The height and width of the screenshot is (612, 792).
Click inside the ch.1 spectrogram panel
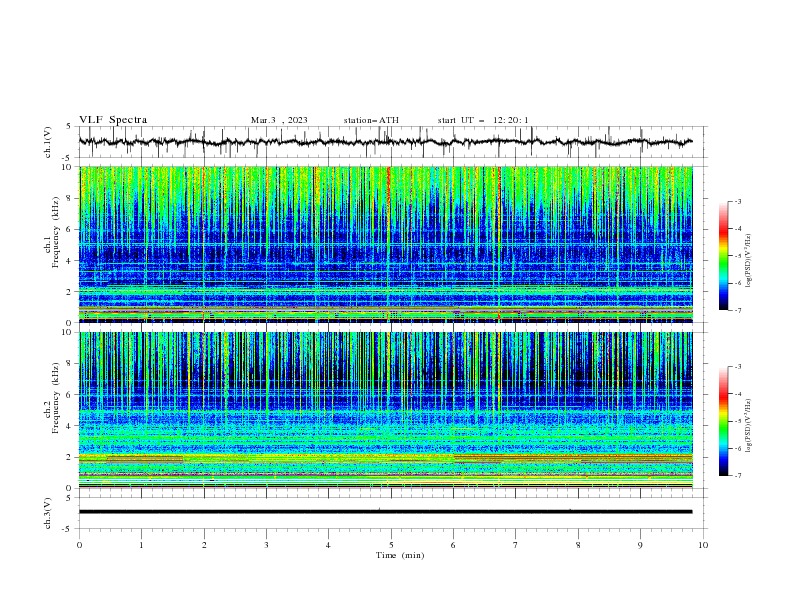click(385, 244)
